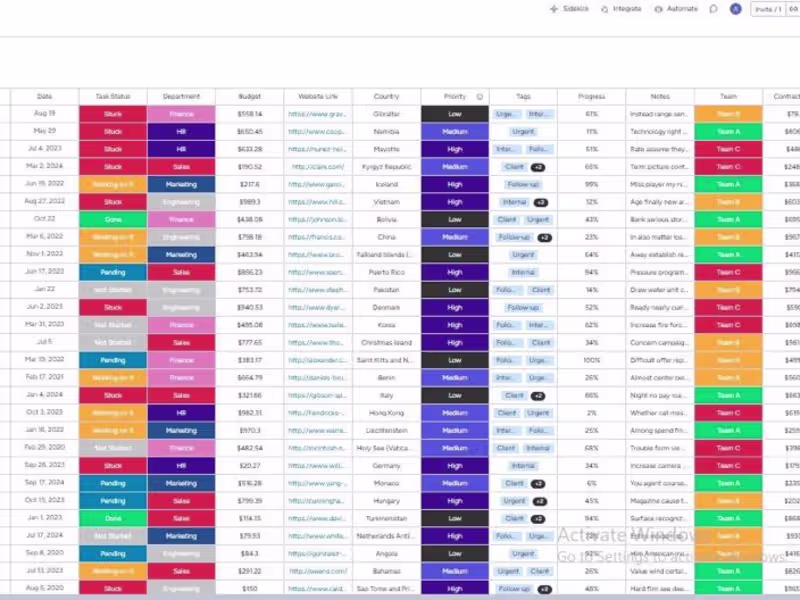Sort by the Date column header
Image resolution: width=800 pixels, height=600 pixels.
tap(45, 96)
